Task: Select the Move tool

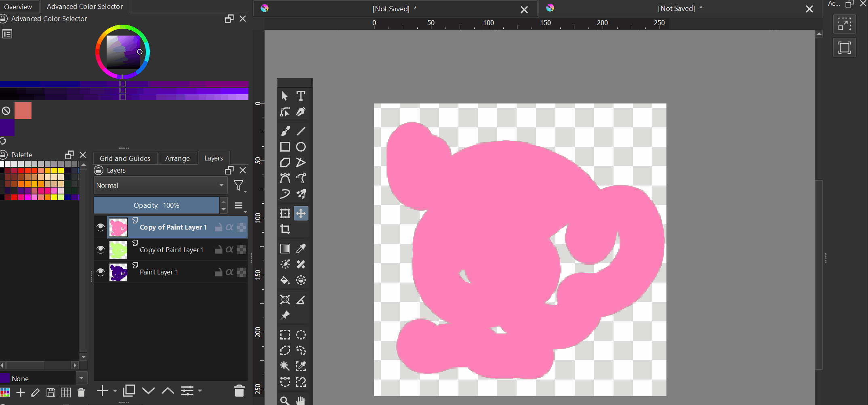Action: (x=301, y=213)
